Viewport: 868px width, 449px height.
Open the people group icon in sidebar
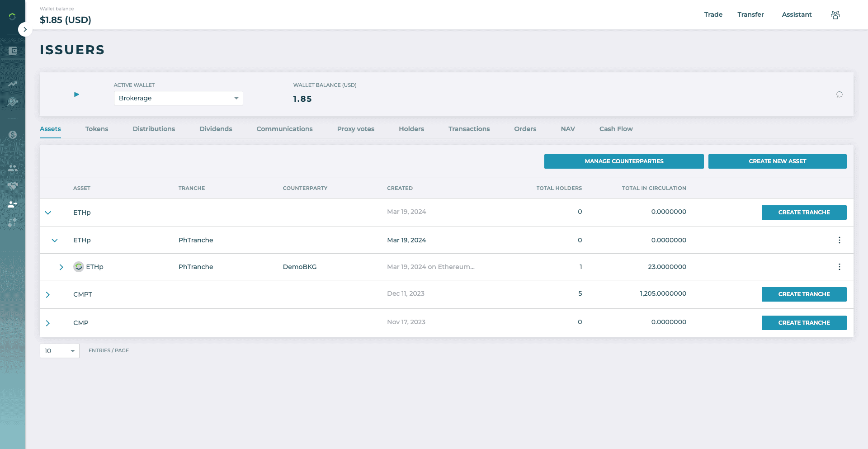(13, 168)
